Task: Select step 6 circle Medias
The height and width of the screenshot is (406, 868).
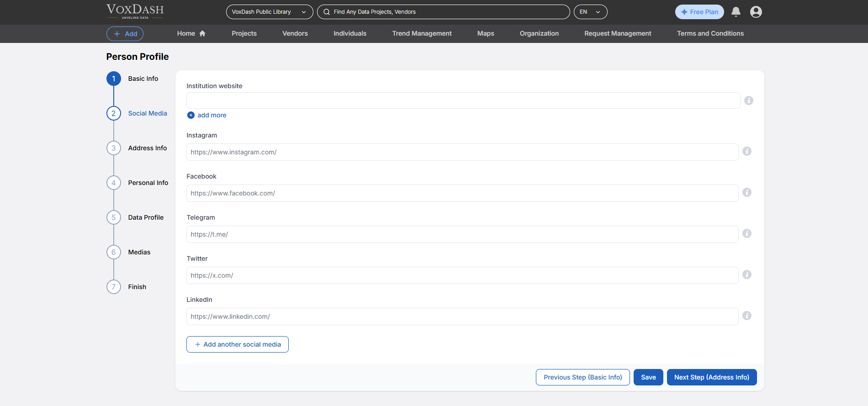Action: point(114,252)
